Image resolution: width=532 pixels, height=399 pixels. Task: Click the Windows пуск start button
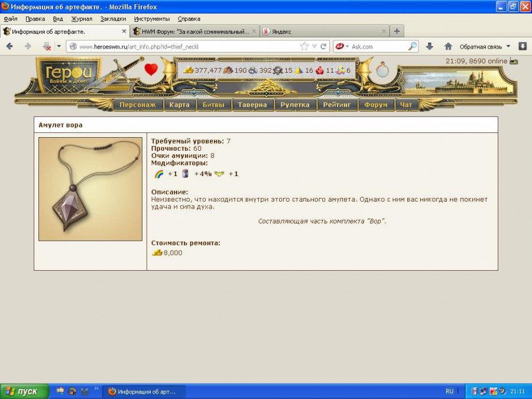pyautogui.click(x=24, y=391)
